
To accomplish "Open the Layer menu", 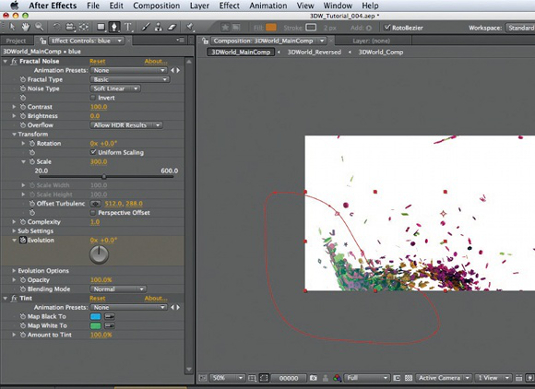I will (x=199, y=6).
